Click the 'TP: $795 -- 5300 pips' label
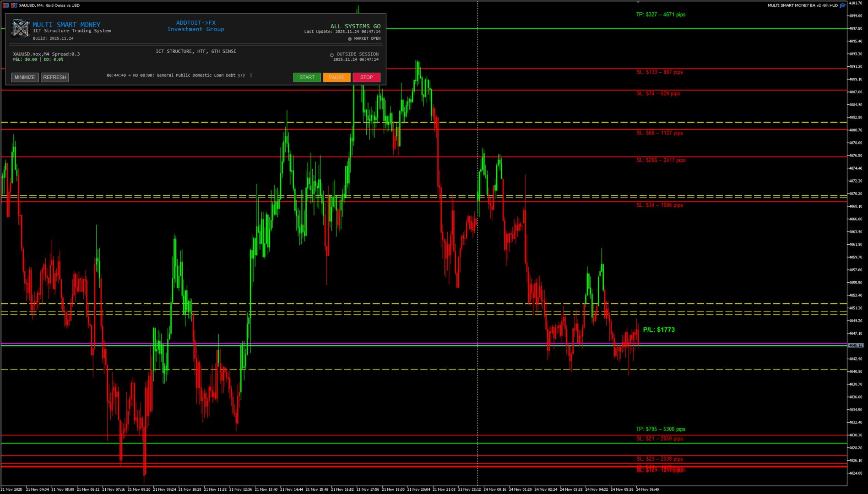The width and height of the screenshot is (868, 494). pyautogui.click(x=661, y=429)
